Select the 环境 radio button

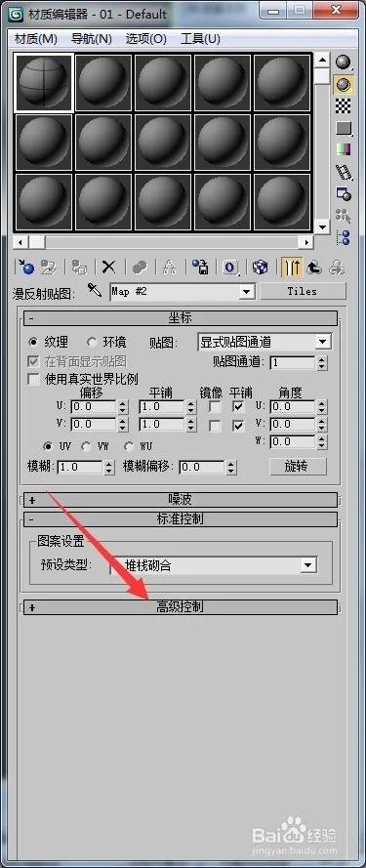click(92, 342)
